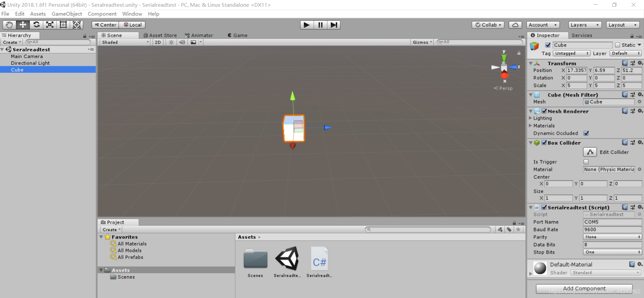Search project by label icon
The image size is (644, 298).
[x=509, y=229]
